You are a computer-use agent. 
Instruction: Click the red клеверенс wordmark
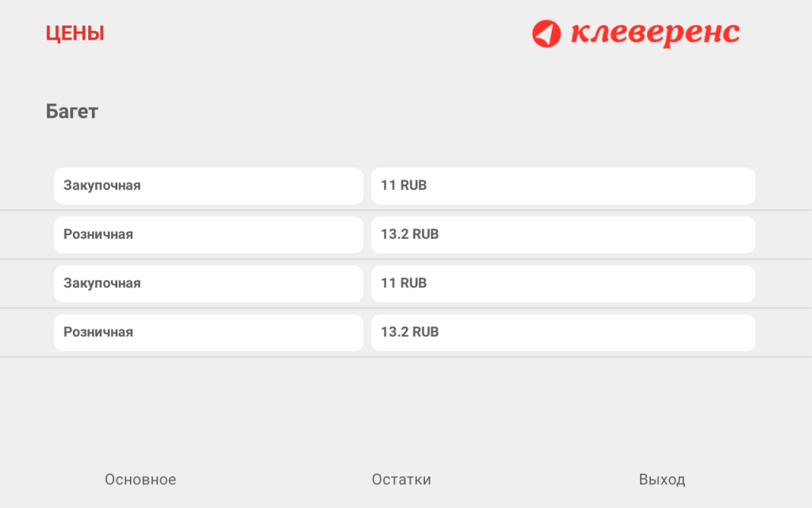[x=655, y=33]
